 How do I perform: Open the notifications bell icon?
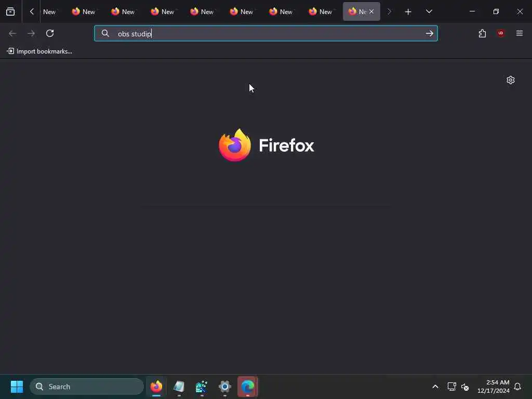[x=517, y=387]
